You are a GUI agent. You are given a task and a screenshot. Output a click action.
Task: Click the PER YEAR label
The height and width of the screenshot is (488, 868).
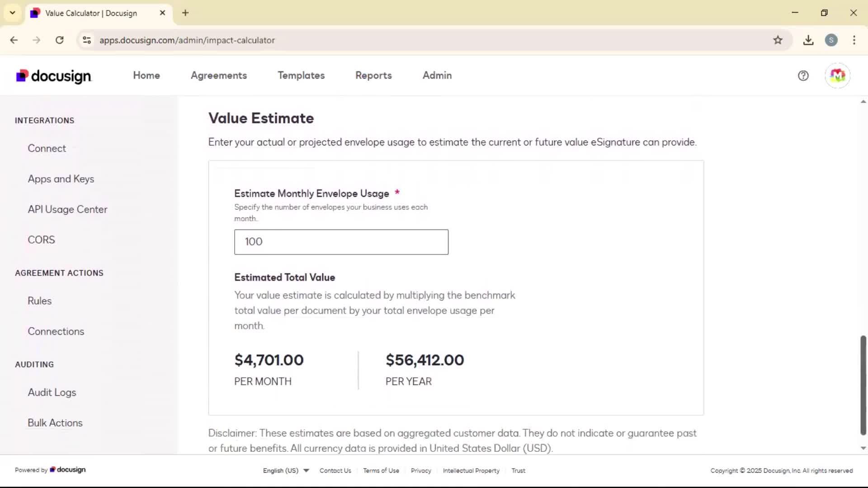409,381
